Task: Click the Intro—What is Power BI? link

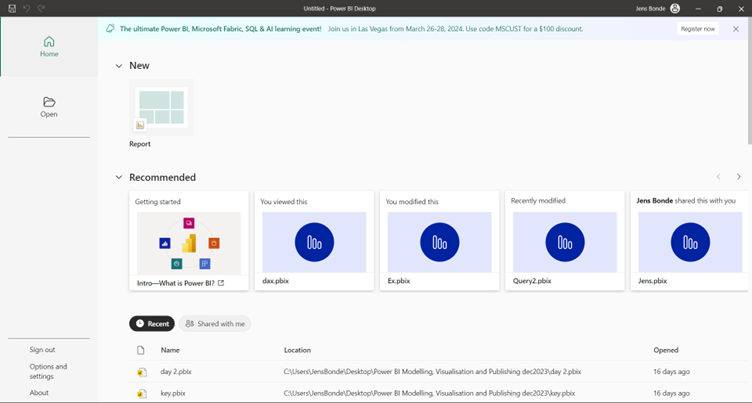Action: [x=176, y=283]
